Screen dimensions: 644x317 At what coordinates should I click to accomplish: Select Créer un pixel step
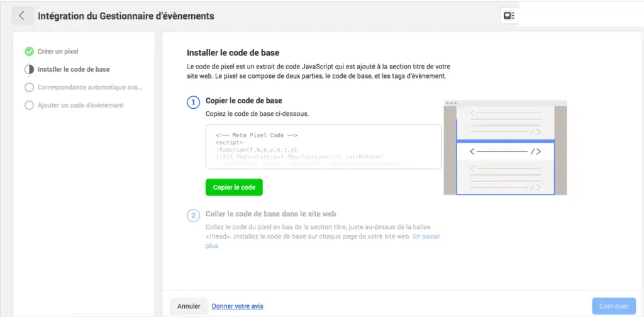(58, 52)
